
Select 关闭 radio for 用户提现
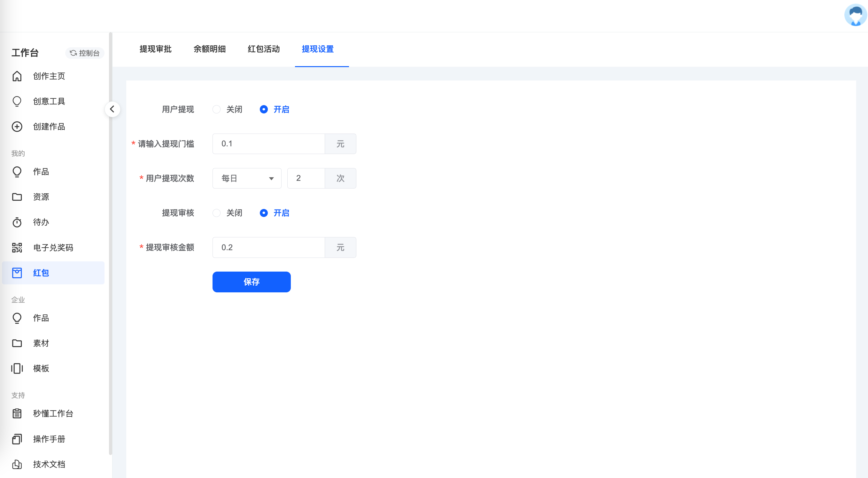pos(217,109)
